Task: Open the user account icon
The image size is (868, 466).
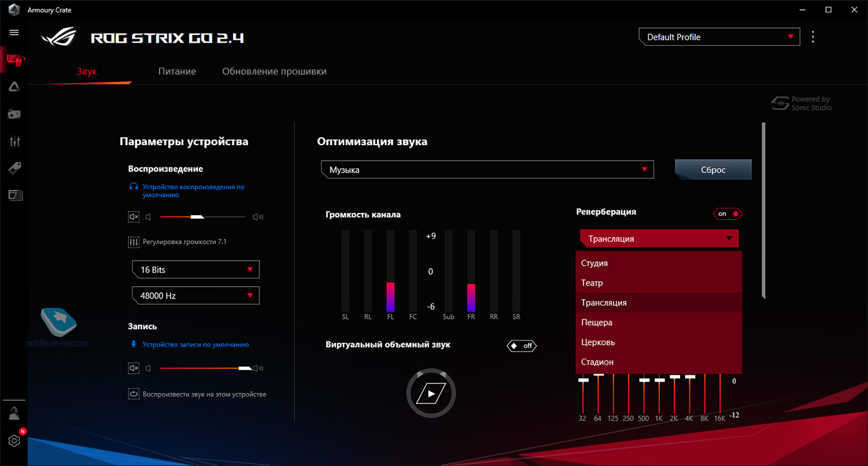Action: pos(14,413)
